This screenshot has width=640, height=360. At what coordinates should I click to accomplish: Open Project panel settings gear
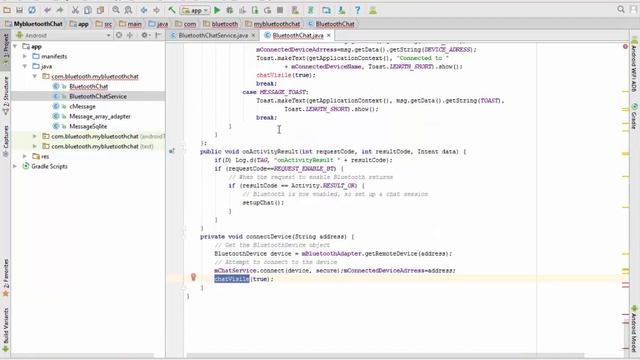(145, 35)
